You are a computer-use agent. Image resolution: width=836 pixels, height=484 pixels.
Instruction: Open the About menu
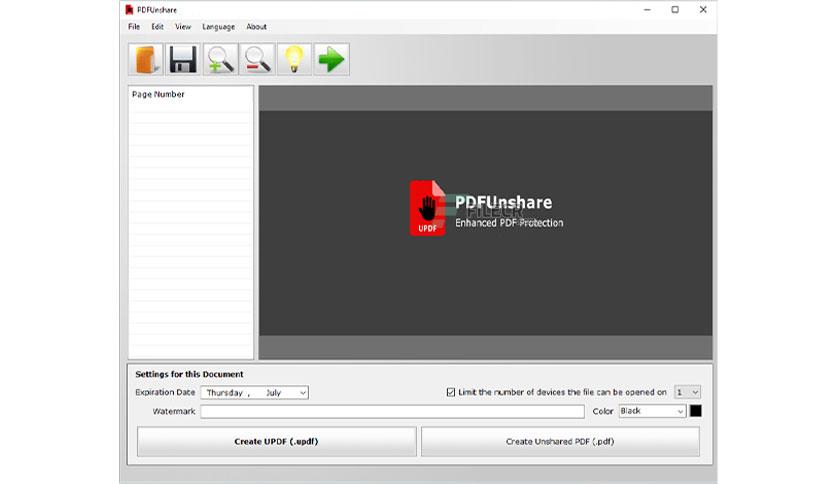point(256,27)
